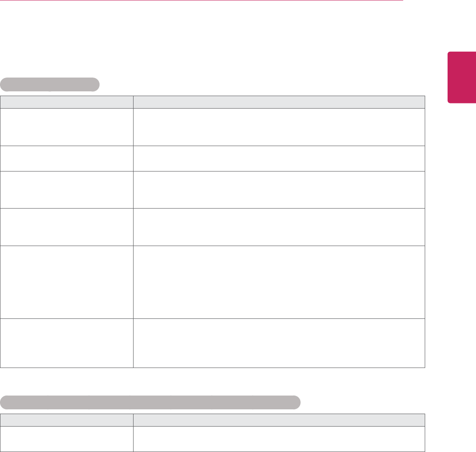This screenshot has height=452, width=476.
Task: Select first table's fourth body row right cell
Action: (x=279, y=227)
